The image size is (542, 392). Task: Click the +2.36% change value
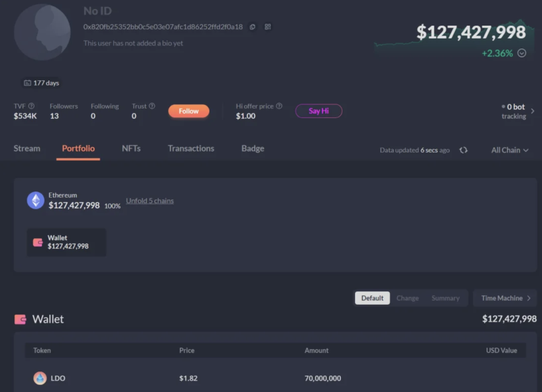[497, 53]
